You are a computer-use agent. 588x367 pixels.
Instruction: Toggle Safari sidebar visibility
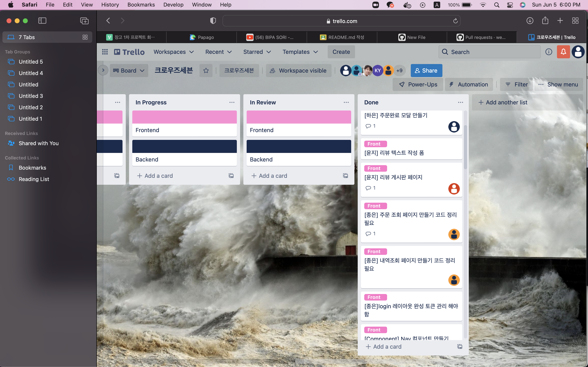pos(42,21)
